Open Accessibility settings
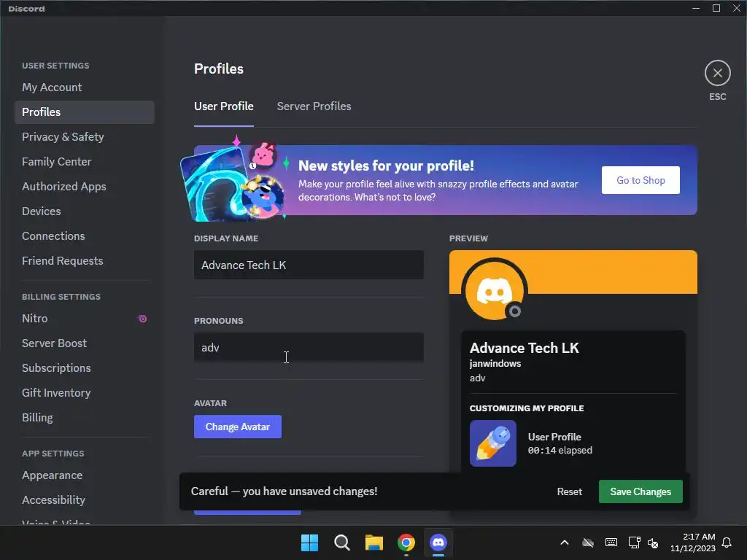Image resolution: width=747 pixels, height=560 pixels. [85, 499]
